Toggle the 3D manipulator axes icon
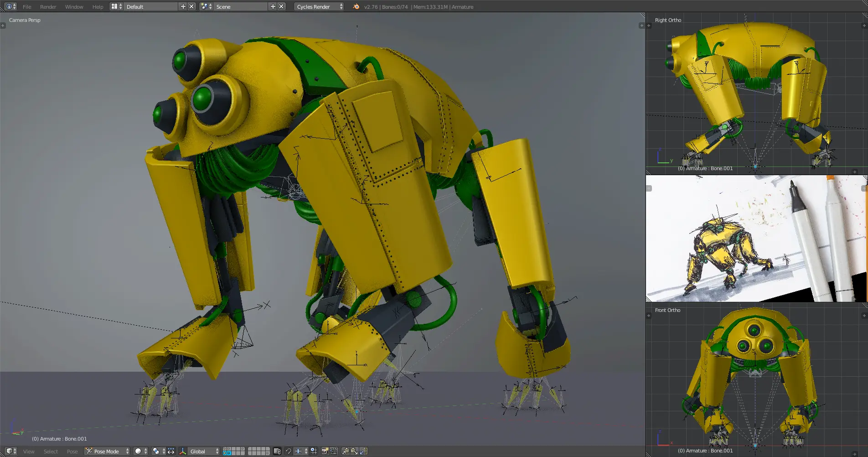Viewport: 868px width, 457px height. [183, 451]
